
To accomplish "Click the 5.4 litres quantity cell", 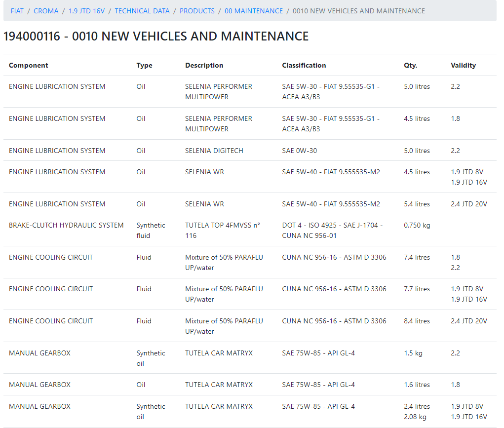I will pos(417,204).
